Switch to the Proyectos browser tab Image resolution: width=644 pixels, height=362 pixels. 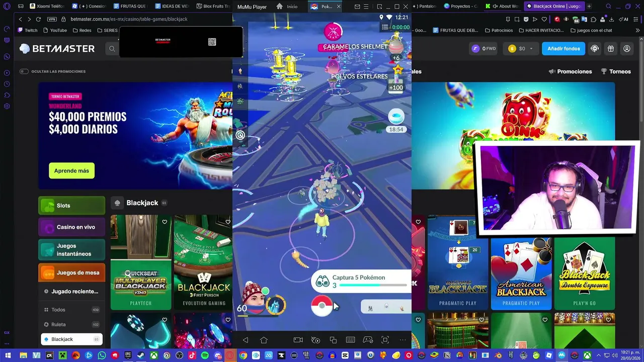[461, 7]
